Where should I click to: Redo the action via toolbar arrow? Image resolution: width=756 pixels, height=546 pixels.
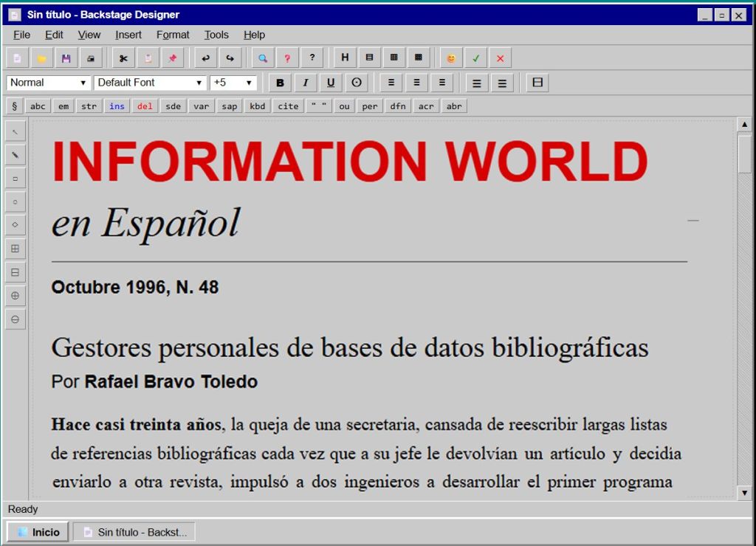(x=230, y=58)
